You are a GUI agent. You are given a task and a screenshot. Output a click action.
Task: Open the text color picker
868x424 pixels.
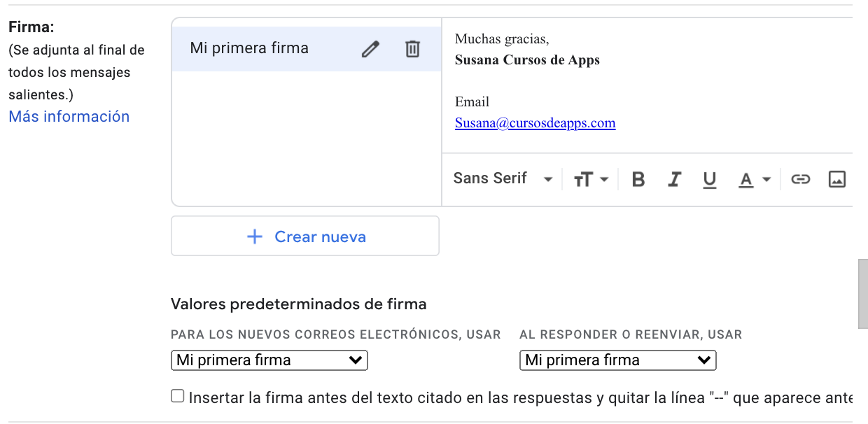[755, 180]
